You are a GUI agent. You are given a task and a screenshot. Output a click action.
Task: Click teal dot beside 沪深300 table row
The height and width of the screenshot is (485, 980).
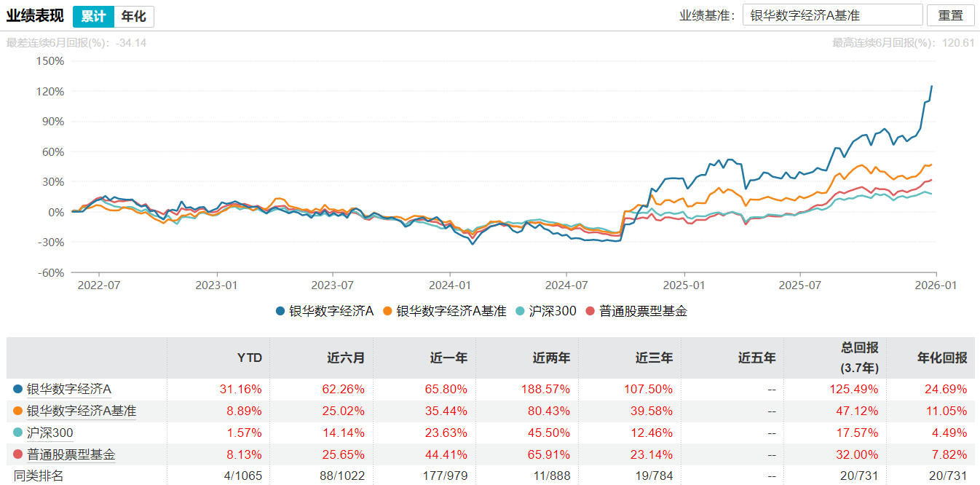coord(18,433)
